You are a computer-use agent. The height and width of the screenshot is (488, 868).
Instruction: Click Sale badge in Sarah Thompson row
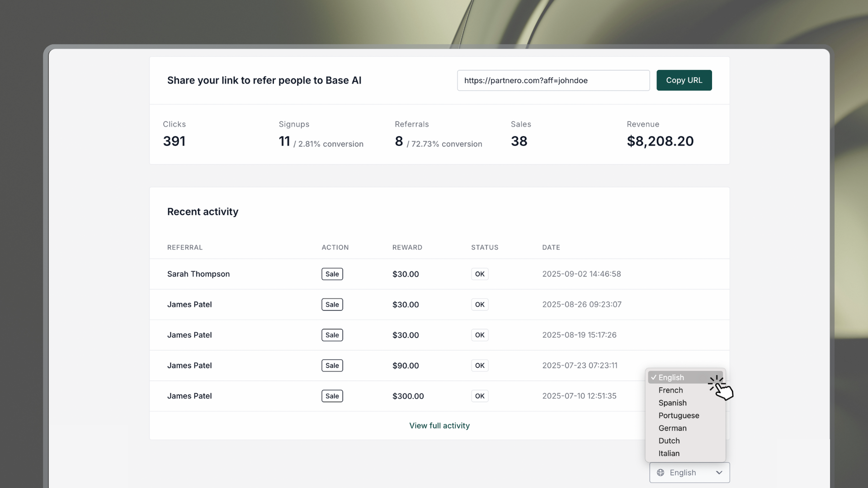[332, 274]
